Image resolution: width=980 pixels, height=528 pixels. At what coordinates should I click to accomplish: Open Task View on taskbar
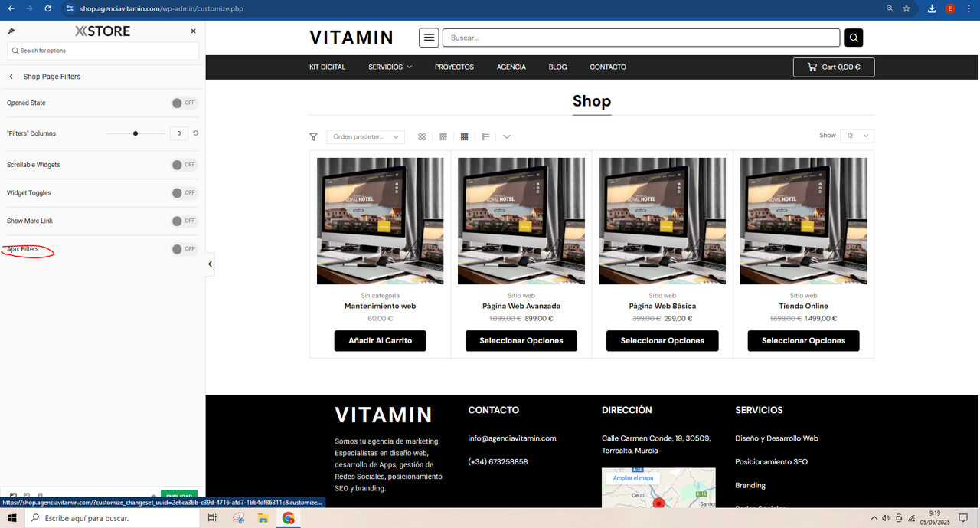click(x=212, y=518)
